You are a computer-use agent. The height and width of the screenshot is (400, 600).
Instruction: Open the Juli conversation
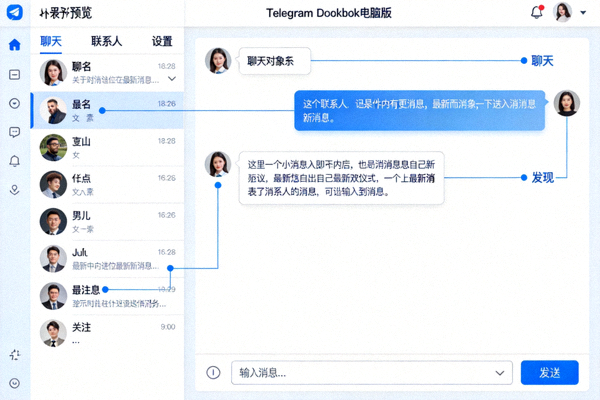[108, 259]
